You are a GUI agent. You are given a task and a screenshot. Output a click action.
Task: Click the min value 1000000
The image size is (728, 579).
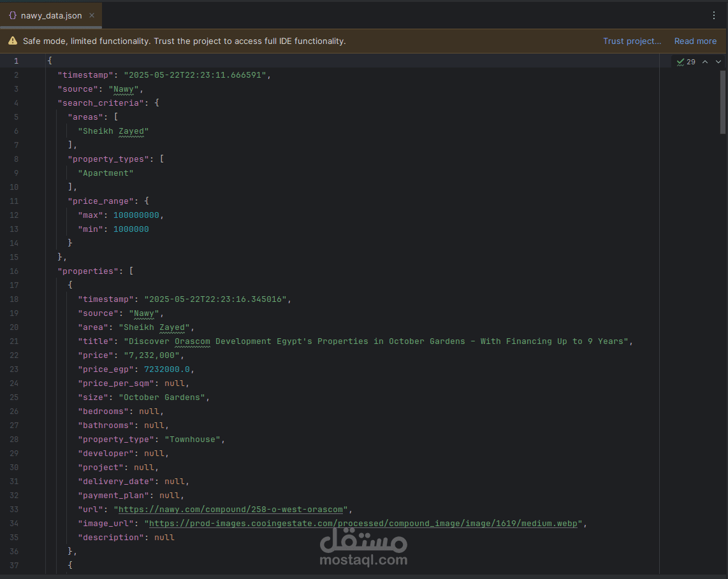131,229
